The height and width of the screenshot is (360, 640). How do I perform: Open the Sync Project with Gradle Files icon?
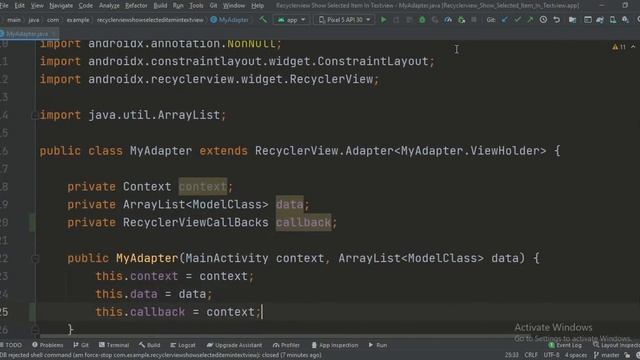click(600, 20)
